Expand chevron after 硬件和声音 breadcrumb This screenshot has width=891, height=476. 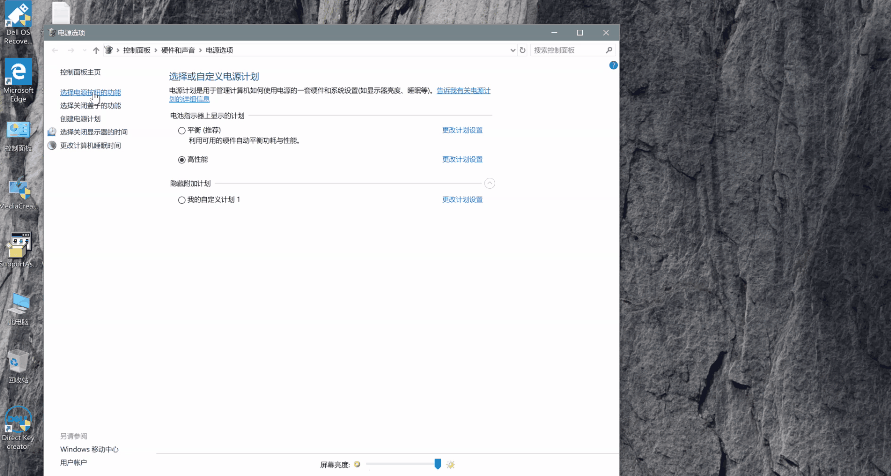[201, 50]
